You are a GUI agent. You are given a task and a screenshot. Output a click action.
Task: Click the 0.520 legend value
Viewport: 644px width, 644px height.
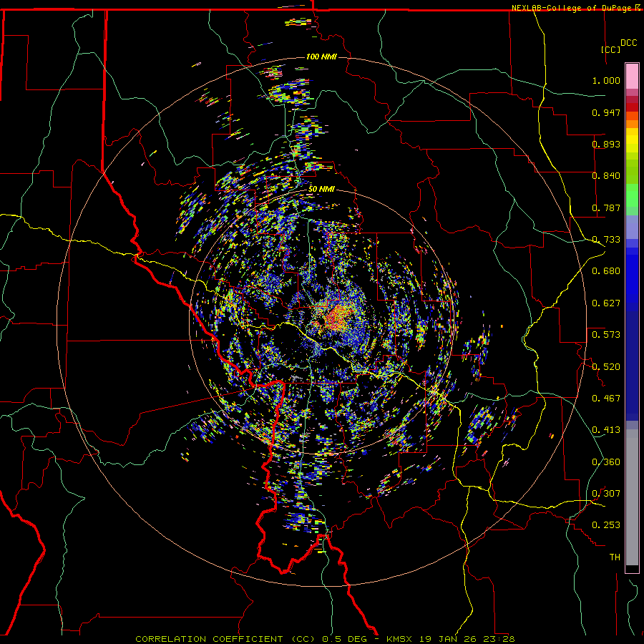[x=606, y=366]
